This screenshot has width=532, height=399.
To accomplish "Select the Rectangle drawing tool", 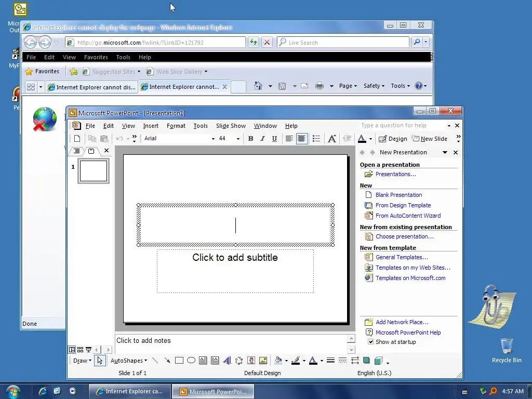I will 179,361.
